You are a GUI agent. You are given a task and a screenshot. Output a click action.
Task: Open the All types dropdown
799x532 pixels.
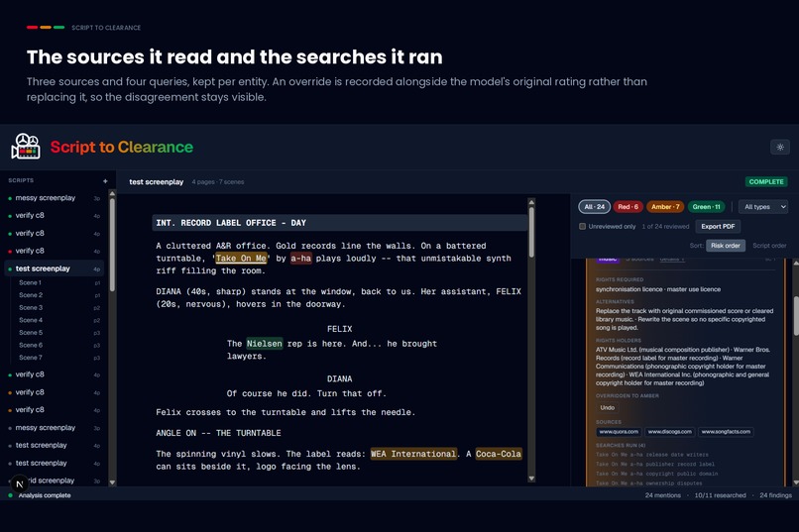[x=763, y=207]
